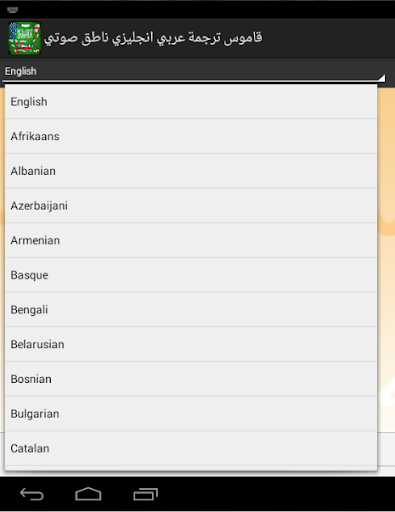Pick Armenian as the language
The width and height of the screenshot is (395, 512).
coord(191,240)
